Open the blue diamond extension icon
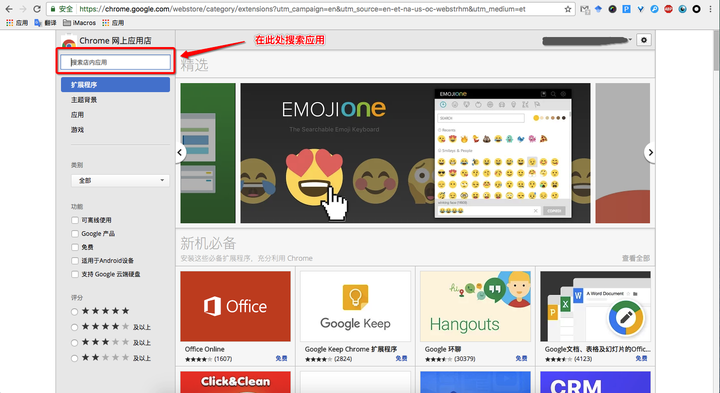This screenshot has height=393, width=720. pyautogui.click(x=598, y=9)
